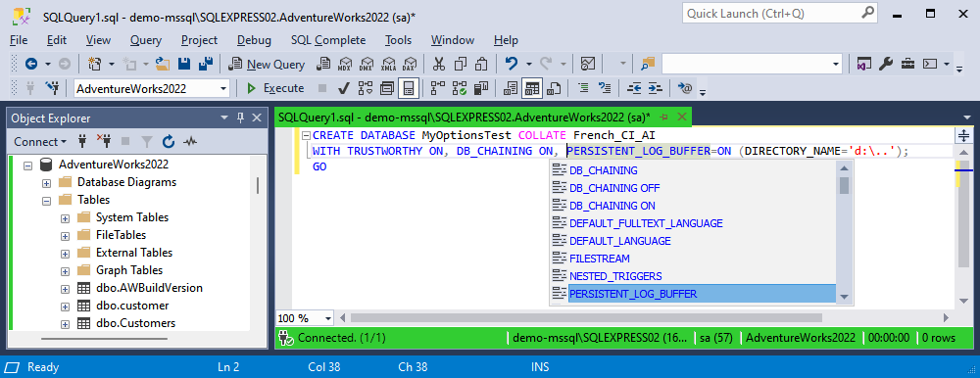Screen dimensions: 980x378
Task: Toggle Results to Grid mode
Action: [532, 88]
